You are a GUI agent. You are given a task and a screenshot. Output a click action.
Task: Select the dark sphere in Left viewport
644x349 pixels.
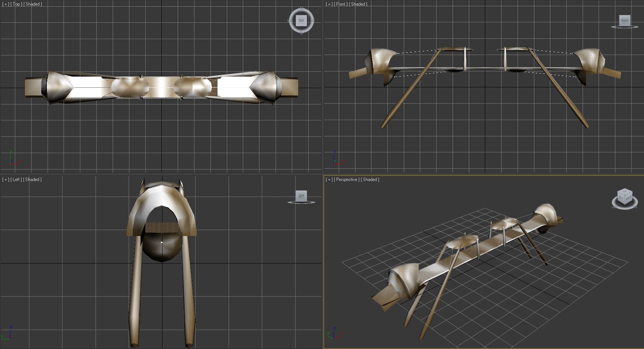[162, 247]
